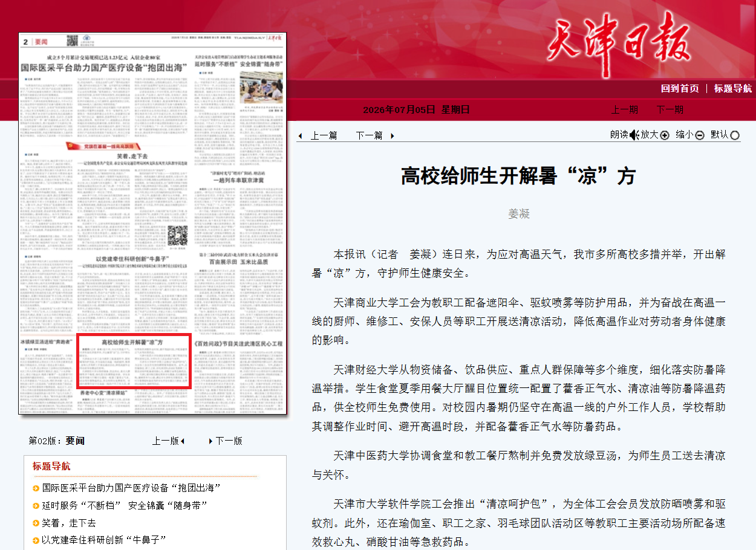Click the bullet icon beside 笑着，走下去
Image resolution: width=756 pixels, height=550 pixels.
(36, 523)
